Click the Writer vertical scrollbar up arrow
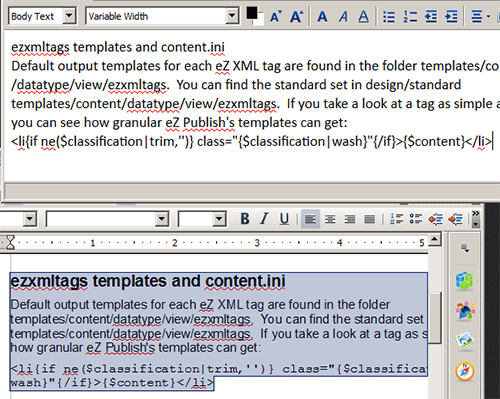This screenshot has height=399, width=500. 435,239
